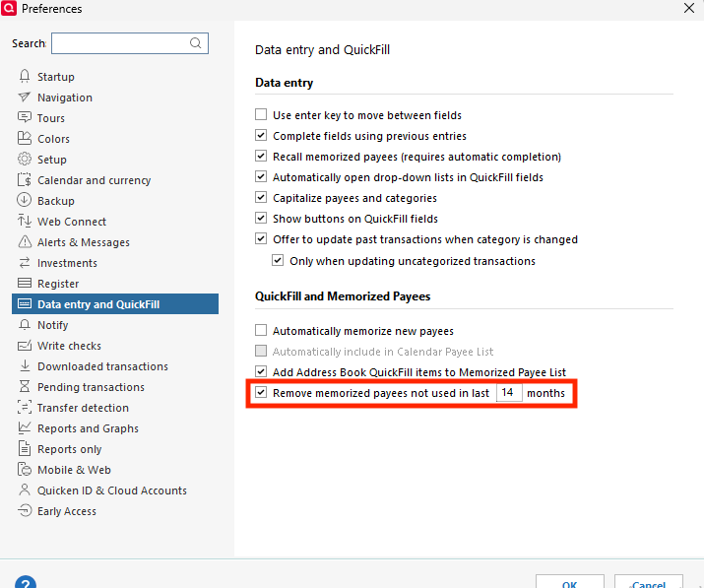
Task: Select the Register preferences section
Action: pyautogui.click(x=58, y=284)
